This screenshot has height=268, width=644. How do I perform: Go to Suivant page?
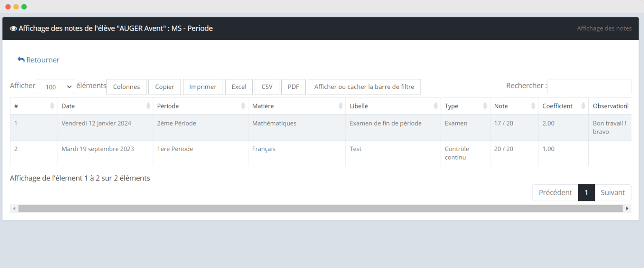pyautogui.click(x=613, y=193)
